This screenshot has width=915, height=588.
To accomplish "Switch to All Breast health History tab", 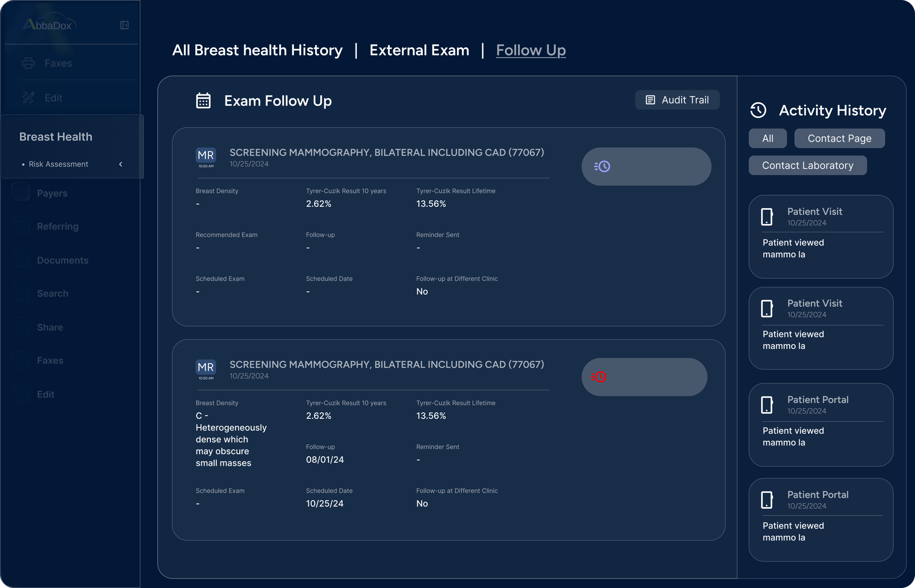I will 257,50.
